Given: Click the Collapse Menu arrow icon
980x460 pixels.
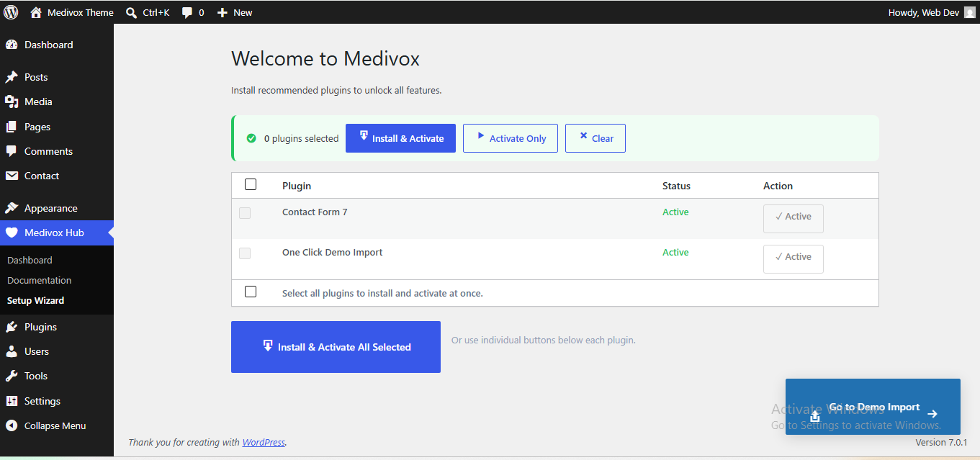Looking at the screenshot, I should (11, 425).
